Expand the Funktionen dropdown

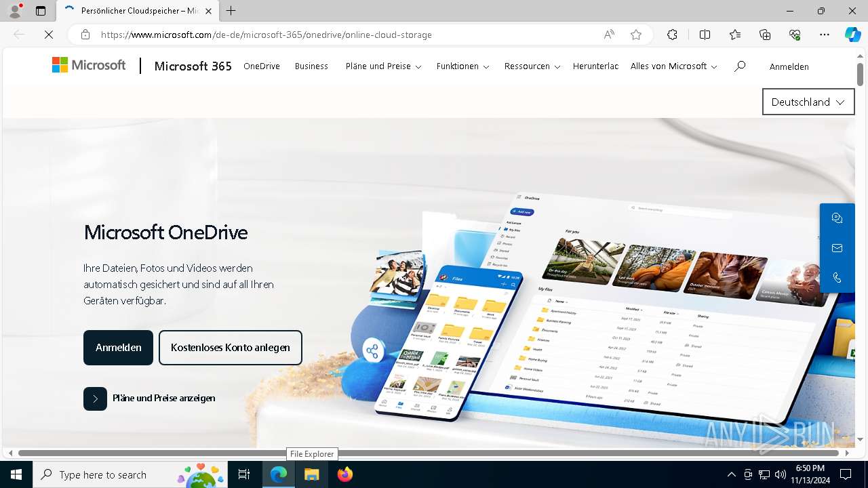pyautogui.click(x=462, y=66)
